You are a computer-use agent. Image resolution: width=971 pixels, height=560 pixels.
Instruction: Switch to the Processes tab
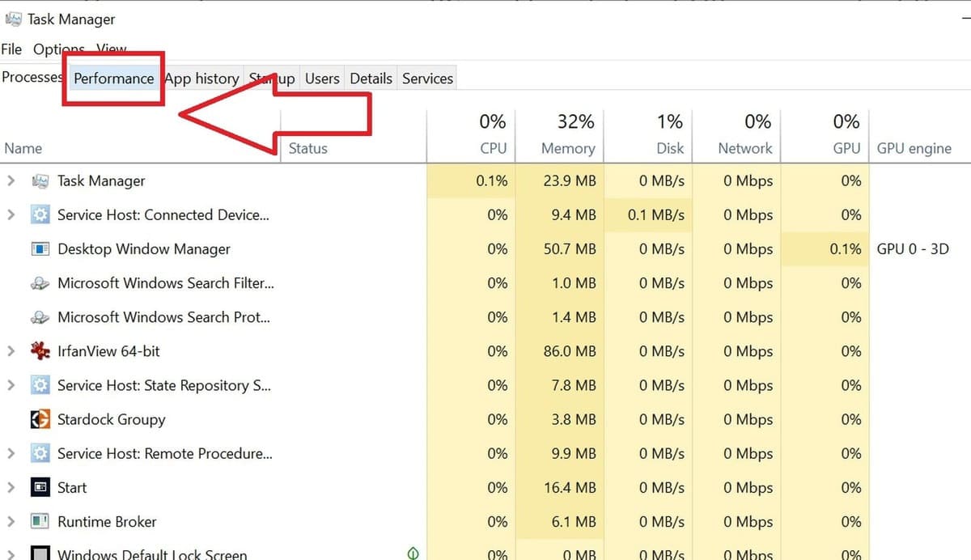coord(32,78)
